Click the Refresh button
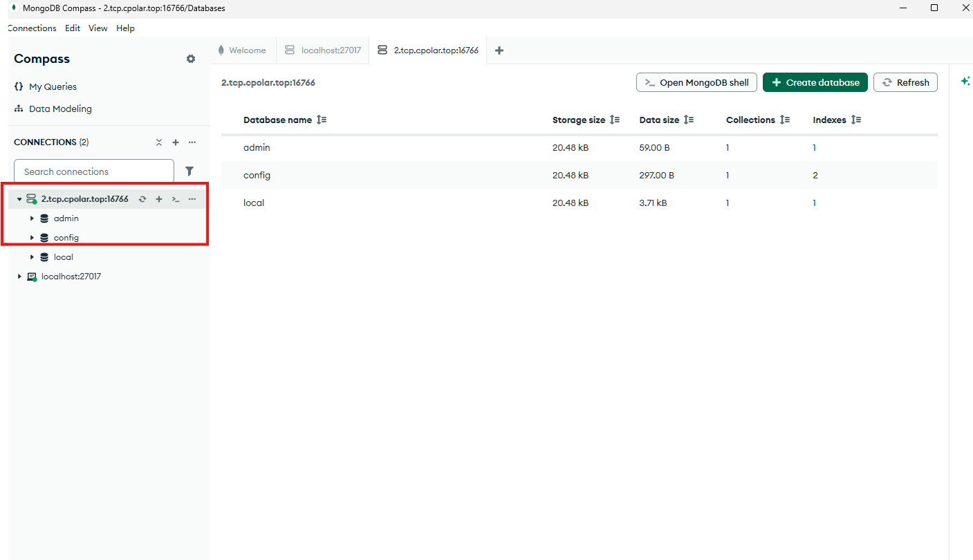The height and width of the screenshot is (560, 973). pos(905,82)
